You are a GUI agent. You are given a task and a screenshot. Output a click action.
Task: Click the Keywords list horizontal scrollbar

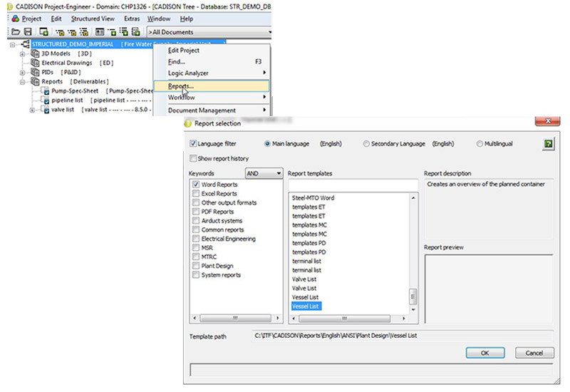point(235,318)
